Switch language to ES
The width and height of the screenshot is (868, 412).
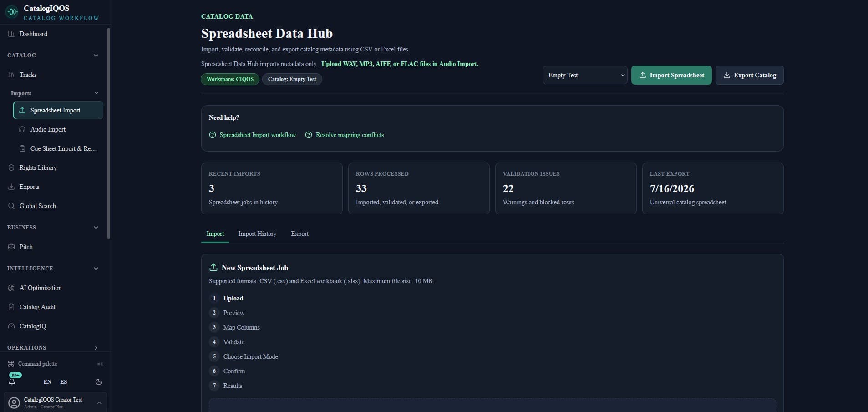point(64,382)
